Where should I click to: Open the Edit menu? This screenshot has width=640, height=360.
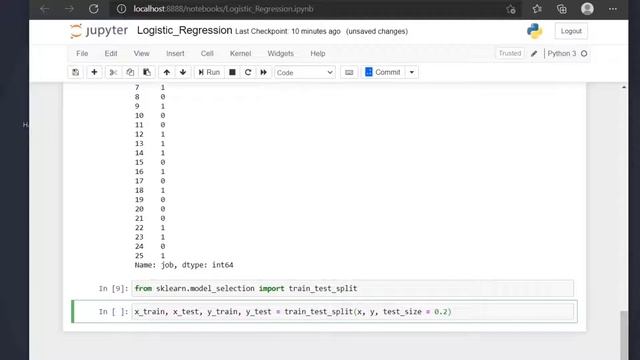111,53
